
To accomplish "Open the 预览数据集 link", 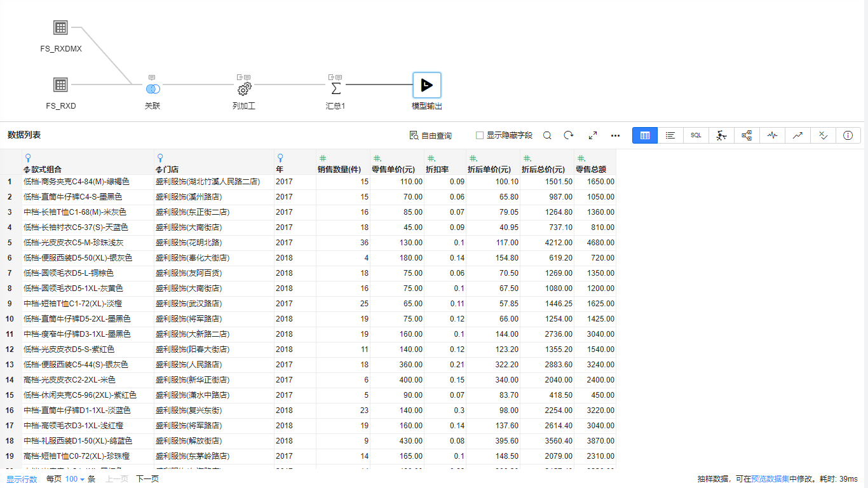I will pos(770,479).
